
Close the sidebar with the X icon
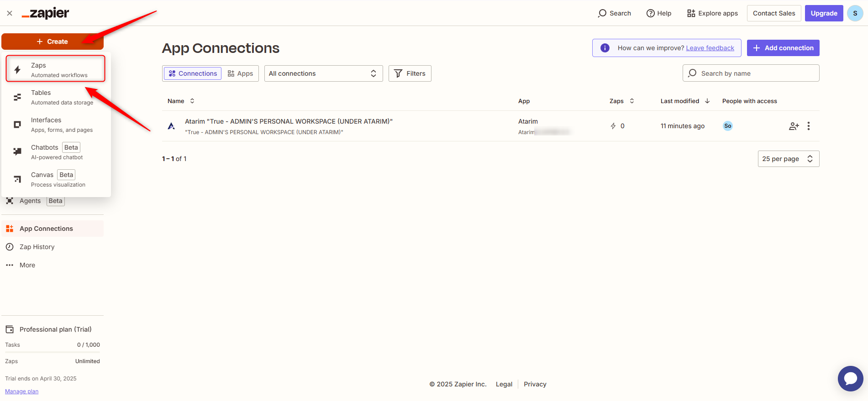tap(10, 13)
